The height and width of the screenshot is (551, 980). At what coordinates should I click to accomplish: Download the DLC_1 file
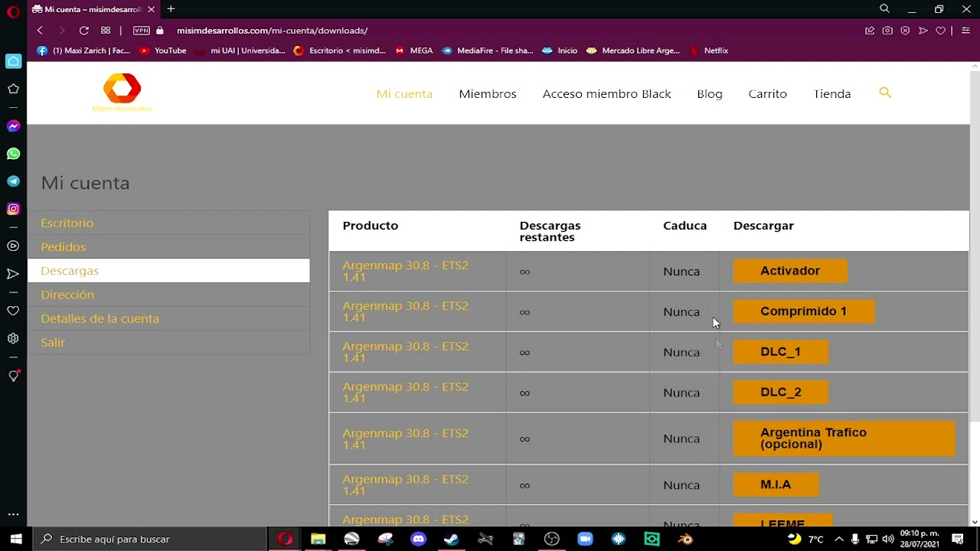tap(780, 352)
